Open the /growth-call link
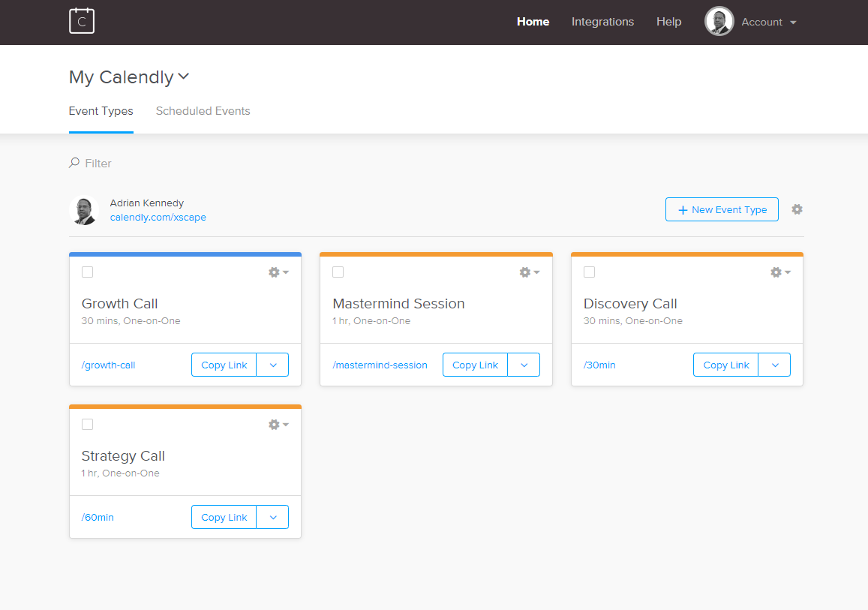Viewport: 868px width, 610px height. pos(109,365)
